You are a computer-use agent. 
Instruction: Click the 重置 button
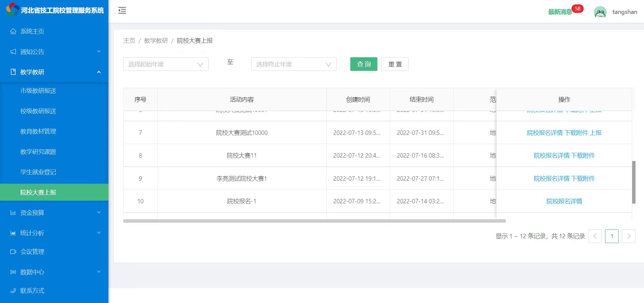click(395, 64)
